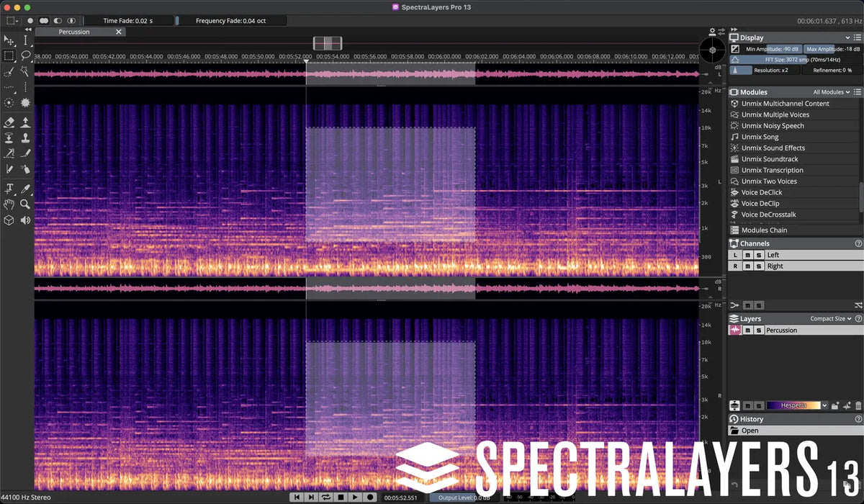The height and width of the screenshot is (504, 864).
Task: Mute the Percussion layer
Action: (747, 330)
